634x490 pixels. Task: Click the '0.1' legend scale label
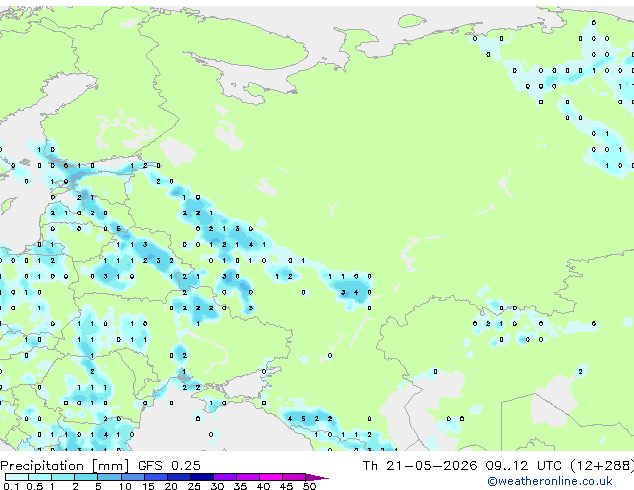tap(11, 486)
